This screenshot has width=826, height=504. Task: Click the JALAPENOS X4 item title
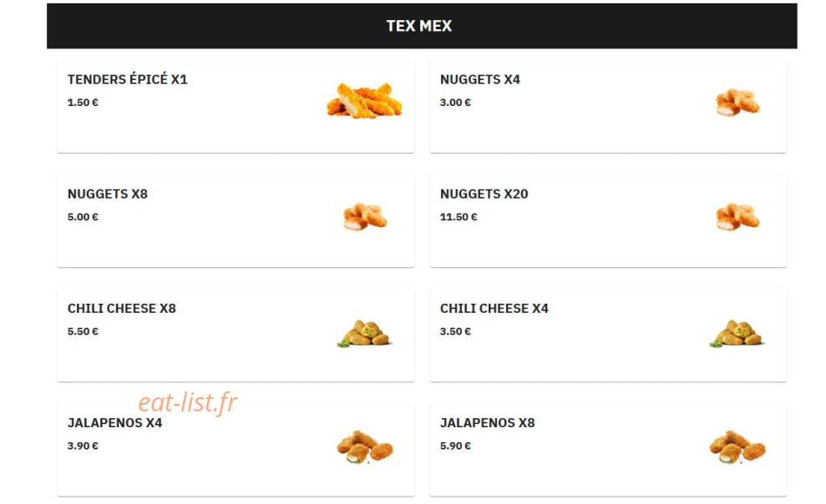[x=115, y=423]
